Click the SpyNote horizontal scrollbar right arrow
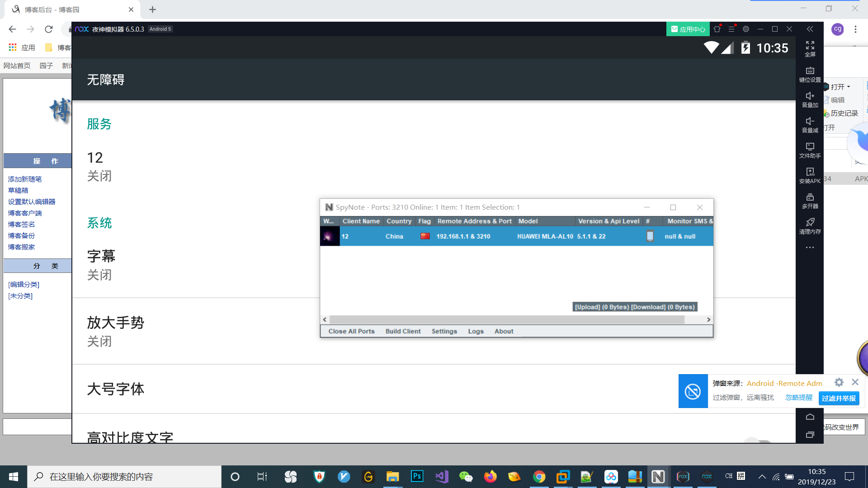The height and width of the screenshot is (488, 868). [708, 319]
